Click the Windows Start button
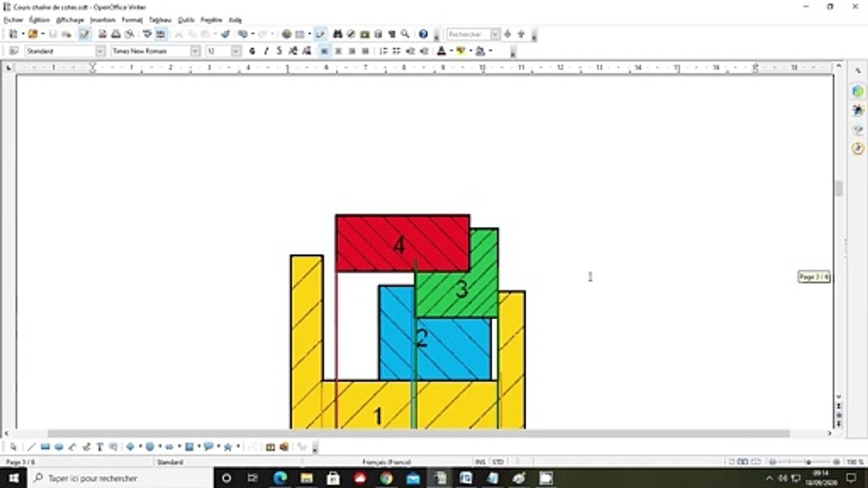The height and width of the screenshot is (488, 868). tap(14, 478)
